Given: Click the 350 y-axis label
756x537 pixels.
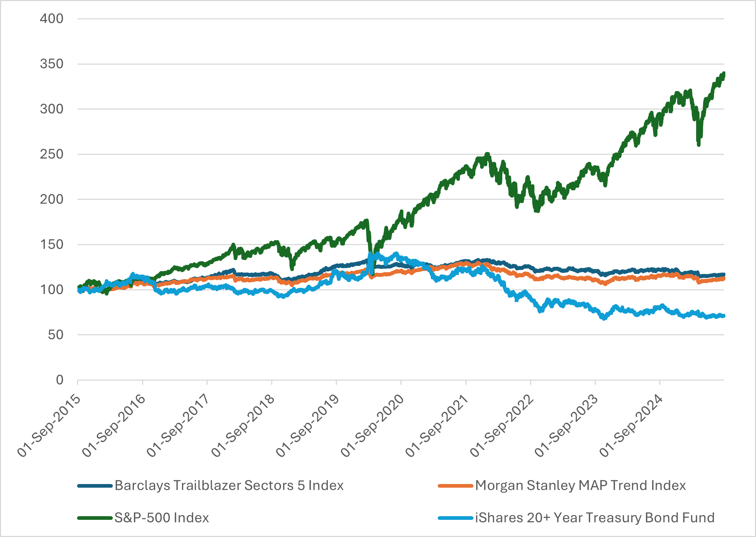Looking at the screenshot, I should click(51, 64).
